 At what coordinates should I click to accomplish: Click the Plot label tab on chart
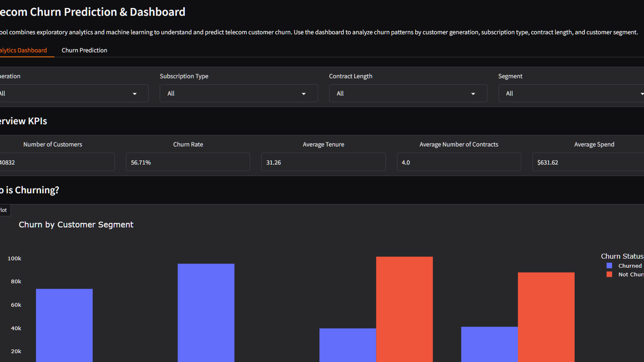[x=5, y=210]
